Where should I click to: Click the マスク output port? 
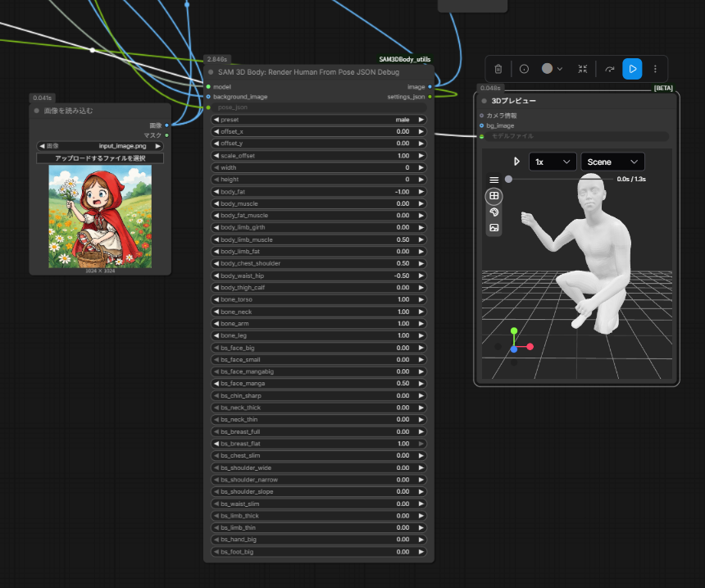[166, 135]
